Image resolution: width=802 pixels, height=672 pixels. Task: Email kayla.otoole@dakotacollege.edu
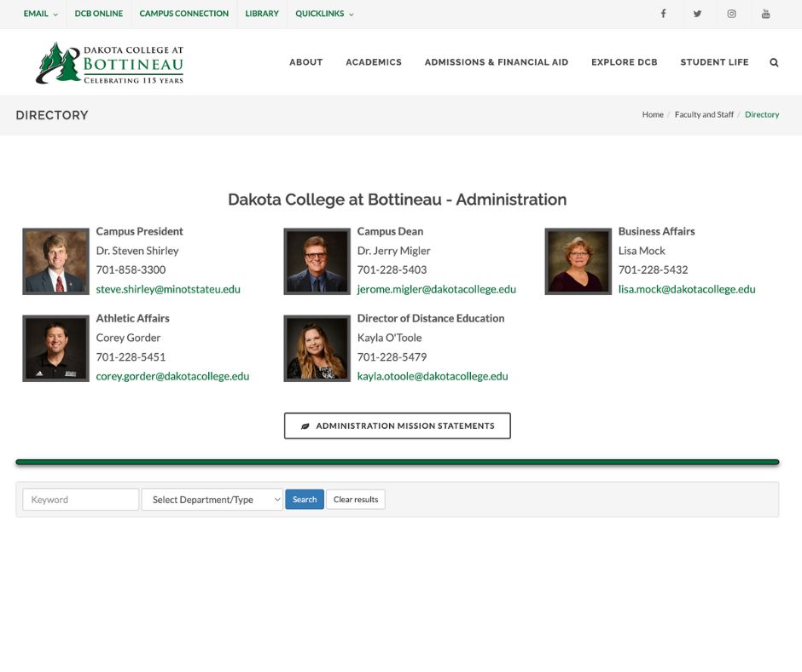433,376
